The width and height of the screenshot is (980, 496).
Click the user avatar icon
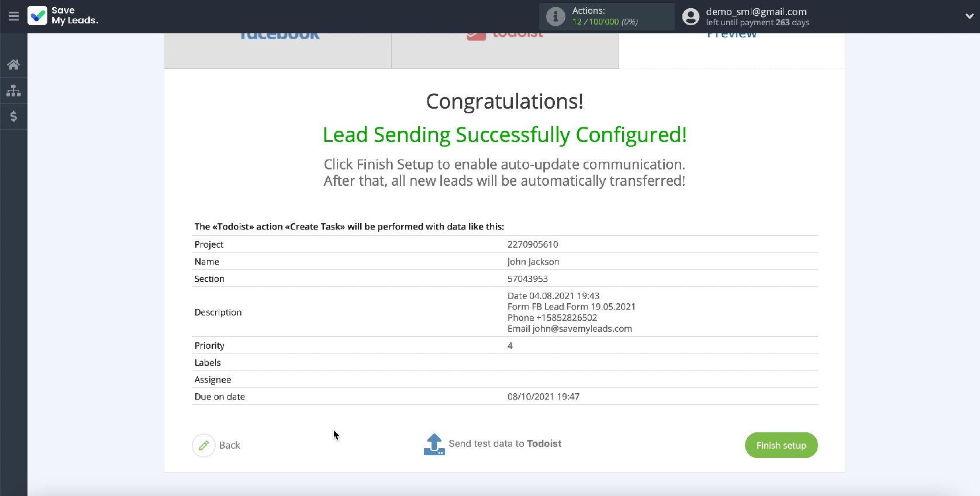click(691, 16)
